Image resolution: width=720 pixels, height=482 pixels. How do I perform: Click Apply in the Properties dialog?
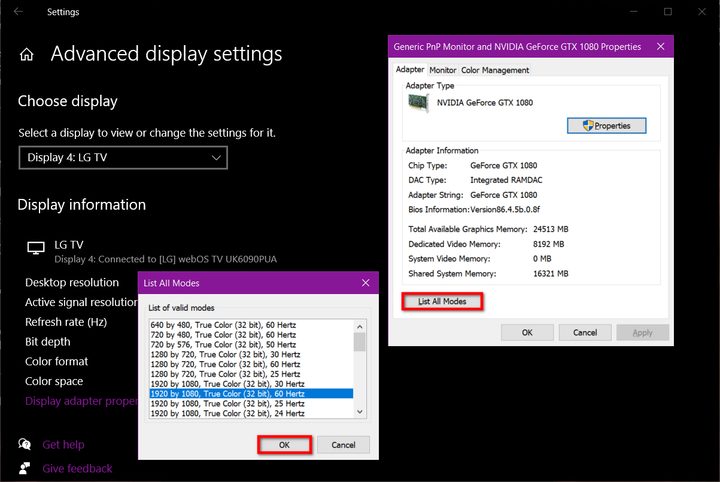[x=642, y=332]
